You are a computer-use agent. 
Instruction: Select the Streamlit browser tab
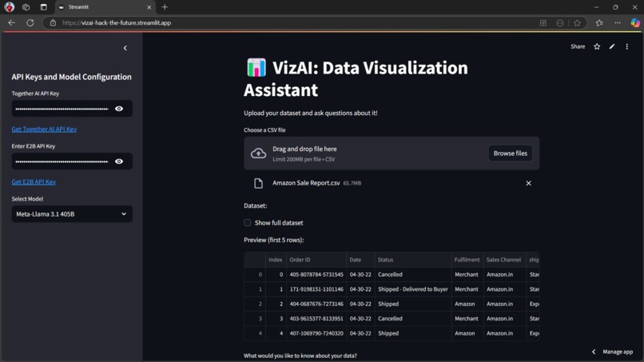coord(105,7)
